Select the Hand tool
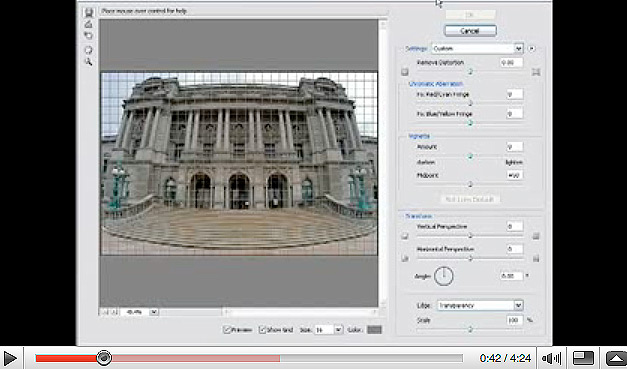 88,50
